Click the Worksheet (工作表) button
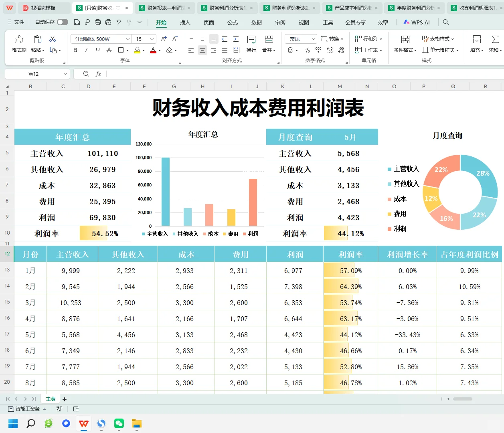Image resolution: width=504 pixels, height=433 pixels. coord(369,50)
